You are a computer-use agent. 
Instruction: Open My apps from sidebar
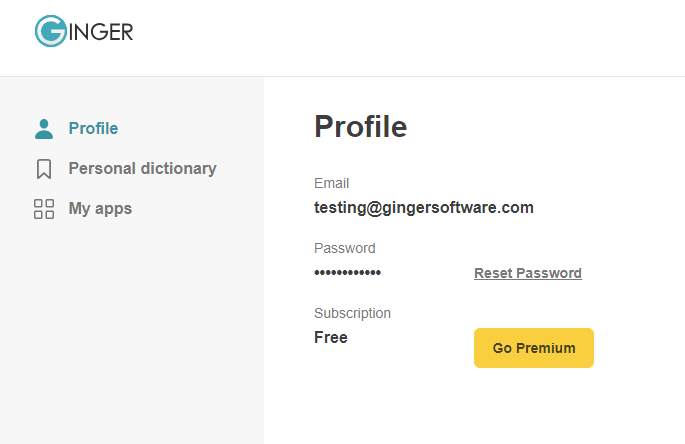tap(100, 209)
